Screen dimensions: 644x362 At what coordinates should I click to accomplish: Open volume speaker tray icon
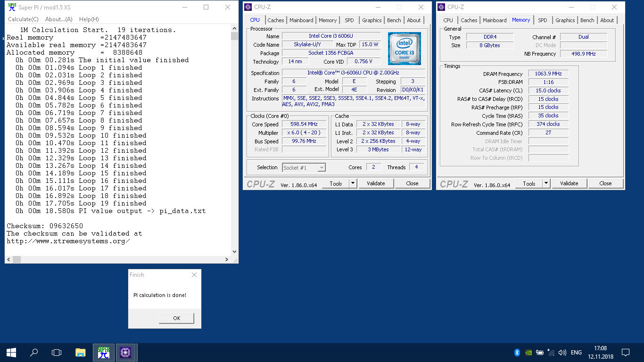coord(562,352)
